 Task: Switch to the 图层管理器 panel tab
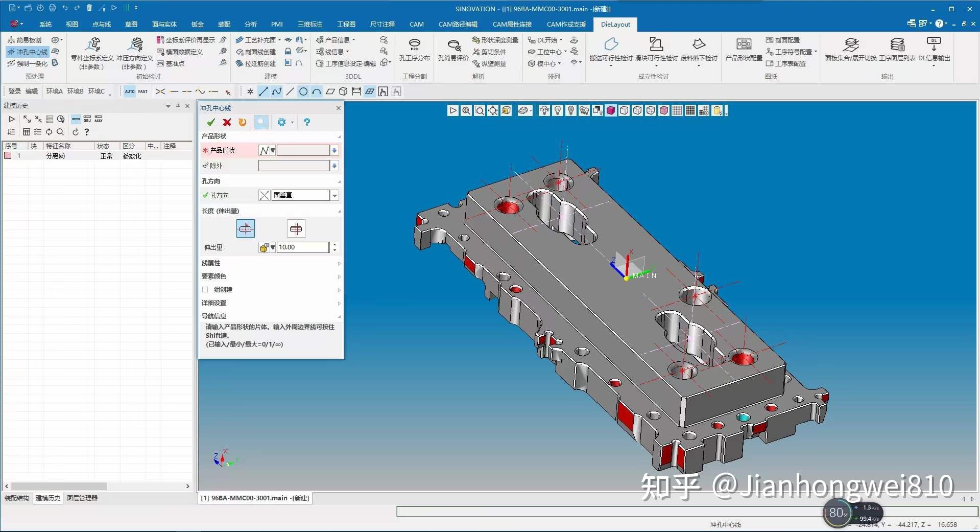[82, 498]
